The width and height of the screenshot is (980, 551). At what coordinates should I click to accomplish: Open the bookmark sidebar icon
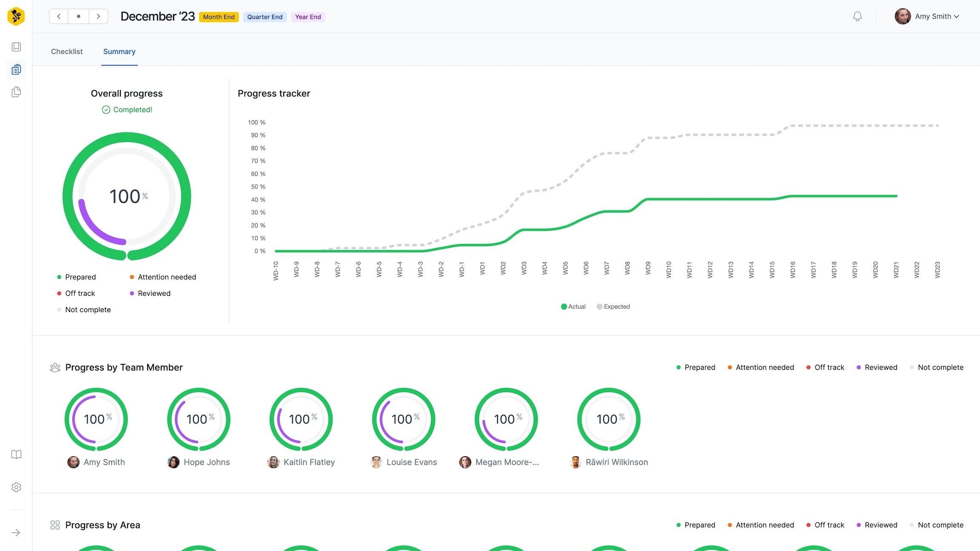[16, 47]
